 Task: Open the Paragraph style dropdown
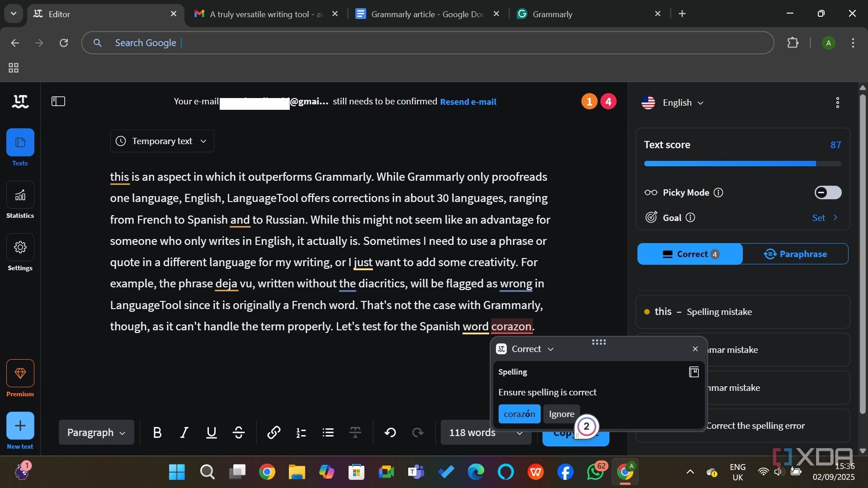96,432
